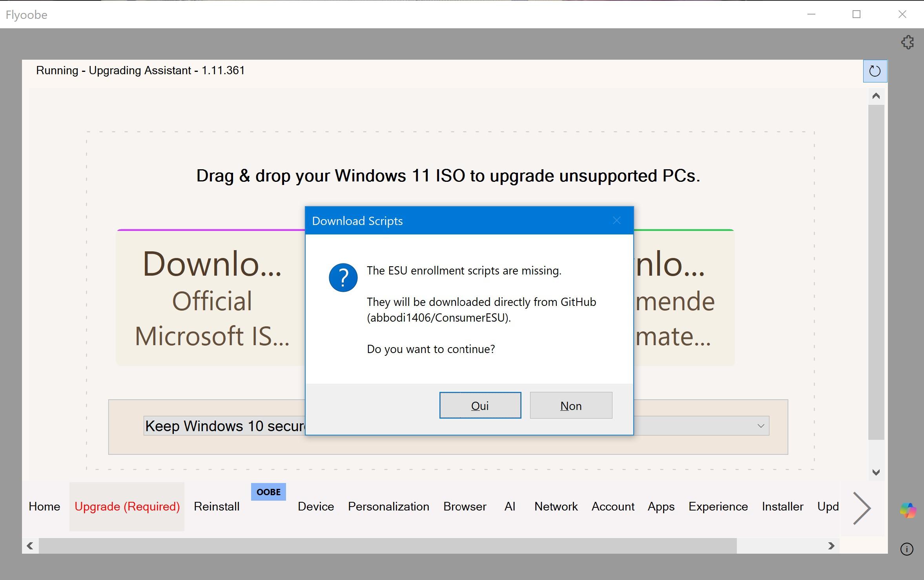Click Download Official Microsoft ISO card
The width and height of the screenshot is (924, 580).
[x=212, y=298]
